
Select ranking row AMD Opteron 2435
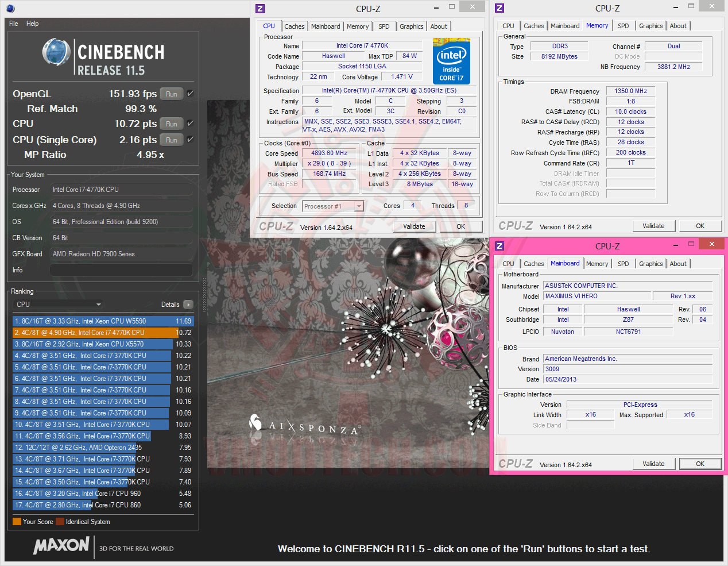pos(103,448)
